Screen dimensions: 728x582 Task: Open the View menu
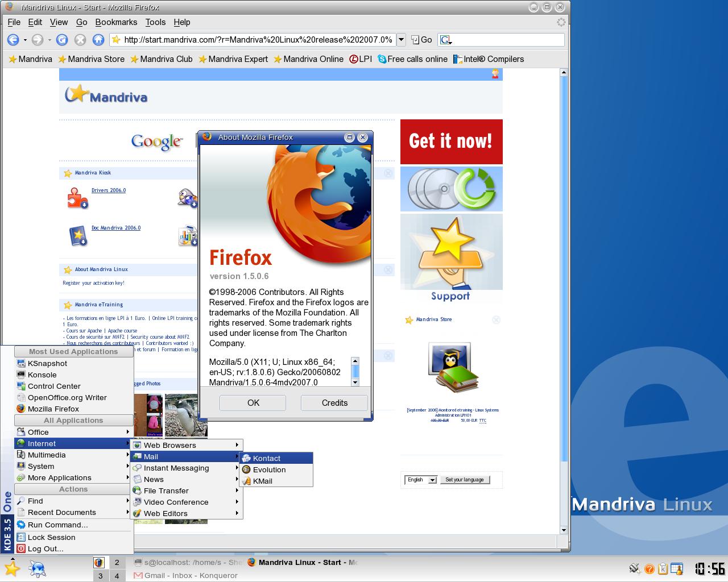point(59,22)
